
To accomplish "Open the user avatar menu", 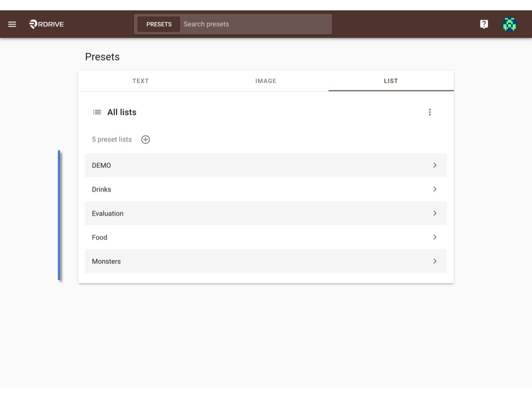I will click(509, 24).
